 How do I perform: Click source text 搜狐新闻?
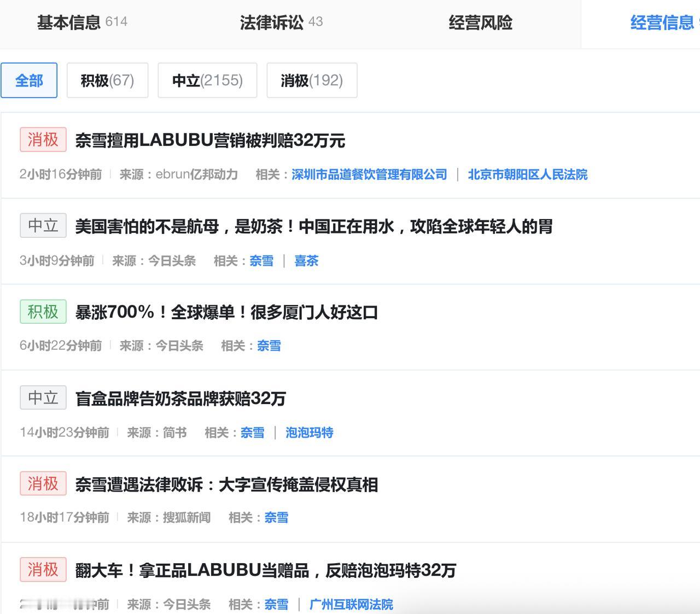(186, 517)
